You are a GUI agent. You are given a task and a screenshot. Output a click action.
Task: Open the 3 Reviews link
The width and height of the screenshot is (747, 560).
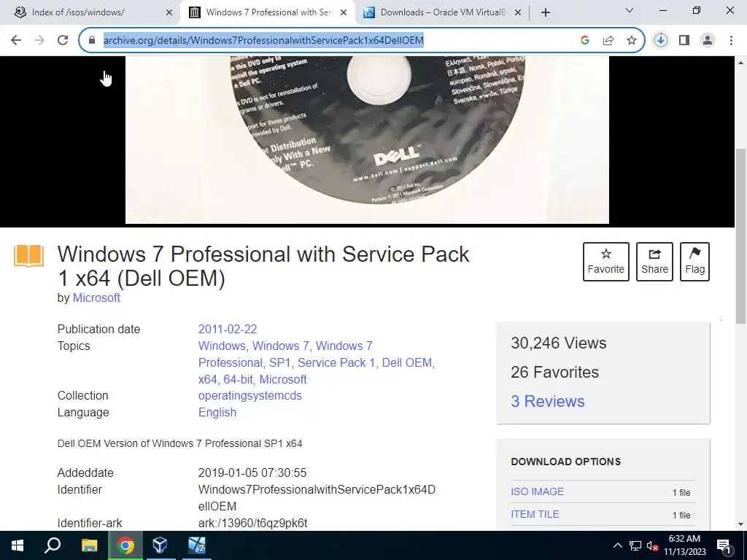[547, 401]
